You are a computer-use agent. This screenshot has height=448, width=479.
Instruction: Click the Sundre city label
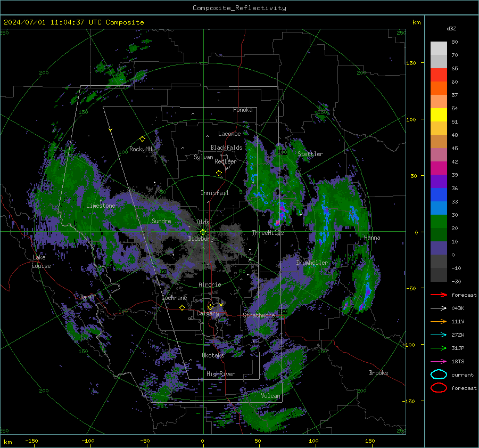161,221
